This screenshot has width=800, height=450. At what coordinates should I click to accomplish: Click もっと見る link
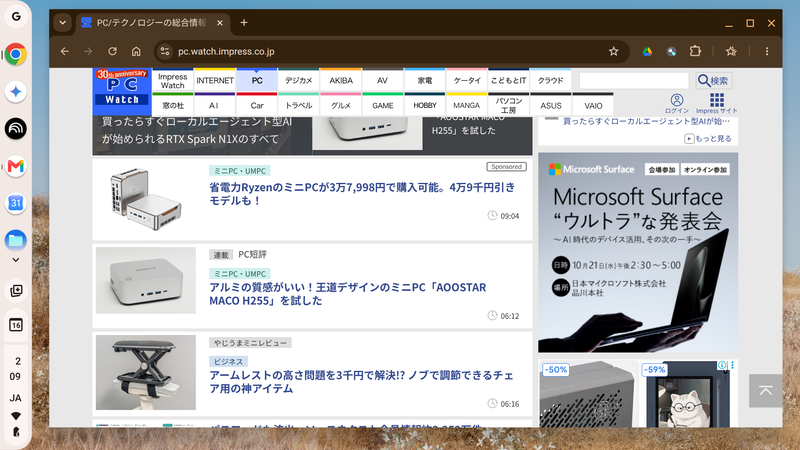(x=708, y=138)
